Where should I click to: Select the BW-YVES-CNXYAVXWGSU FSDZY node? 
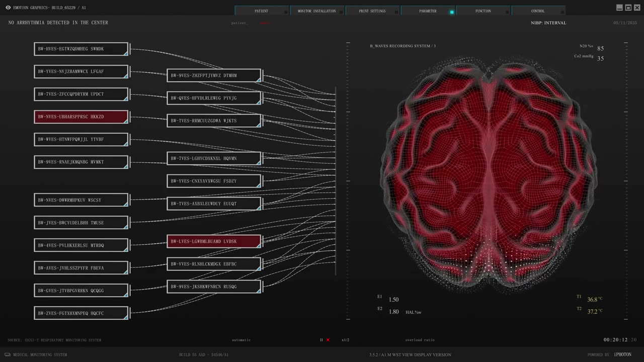(x=214, y=181)
